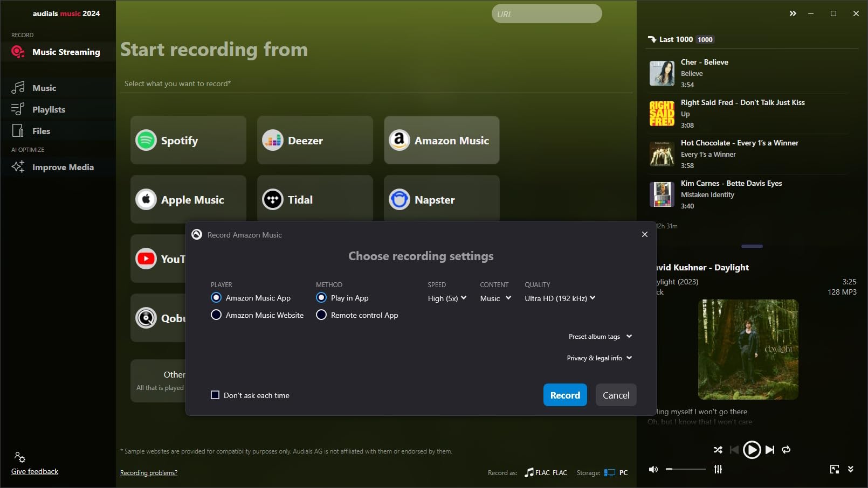Screen dimensions: 868x488
Task: Select the Amazon Music Website radio option
Action: (257, 315)
